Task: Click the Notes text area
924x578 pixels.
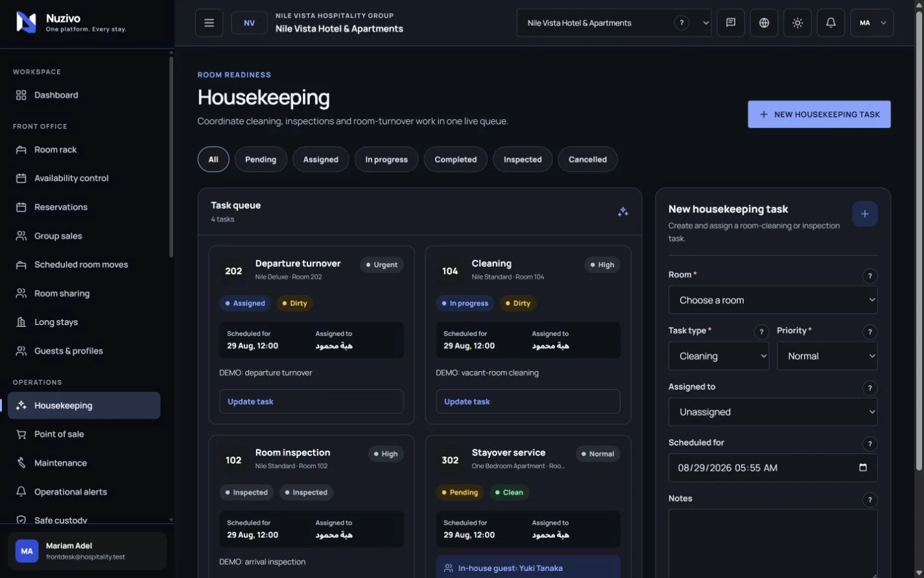Action: [773, 544]
